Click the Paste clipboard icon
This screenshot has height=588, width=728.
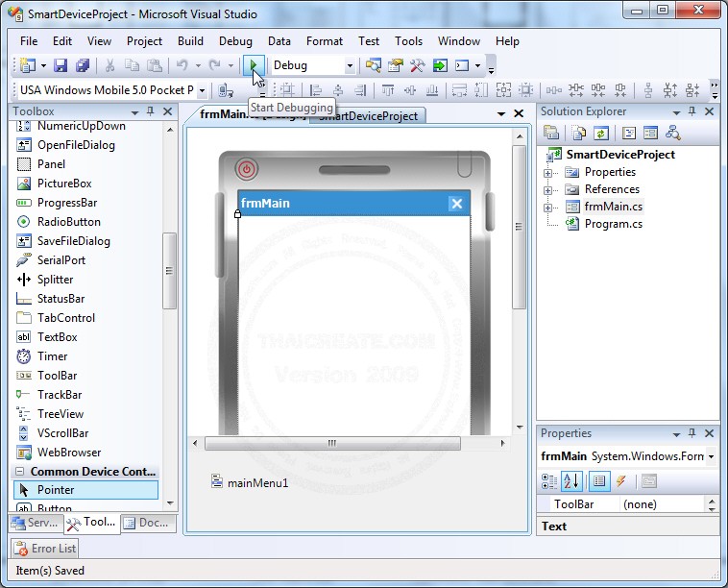click(154, 65)
